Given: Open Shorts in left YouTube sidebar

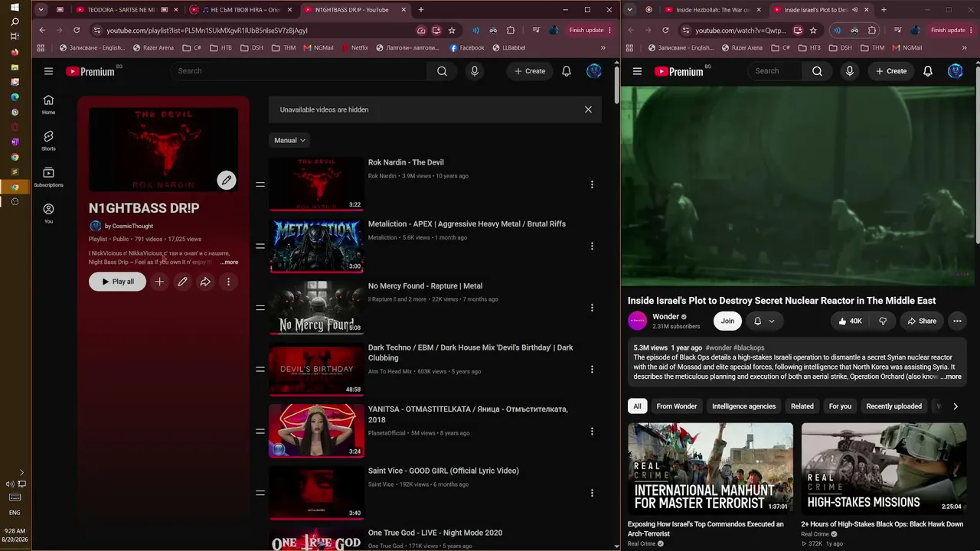Looking at the screenshot, I should click(48, 141).
